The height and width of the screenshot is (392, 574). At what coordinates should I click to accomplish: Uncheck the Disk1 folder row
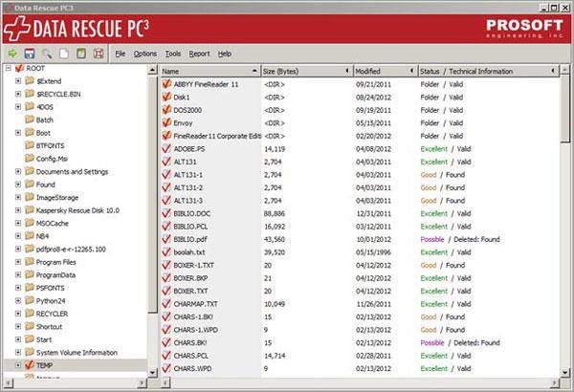point(166,97)
